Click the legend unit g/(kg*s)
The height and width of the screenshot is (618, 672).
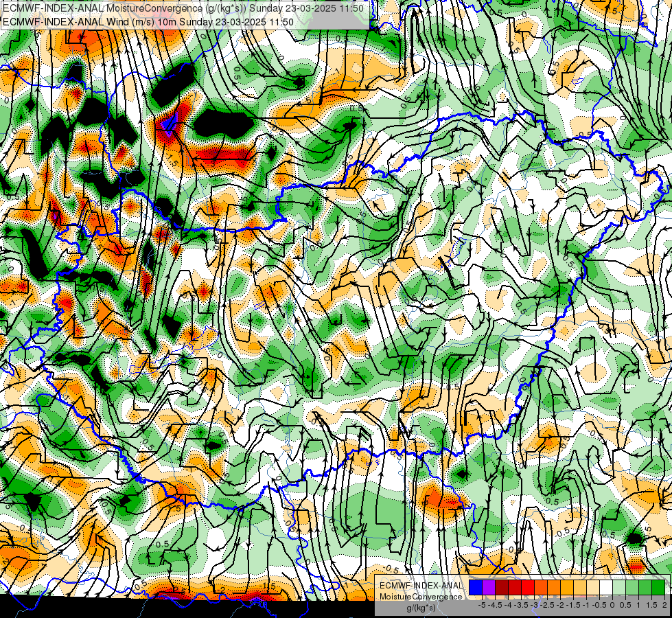click(x=421, y=608)
